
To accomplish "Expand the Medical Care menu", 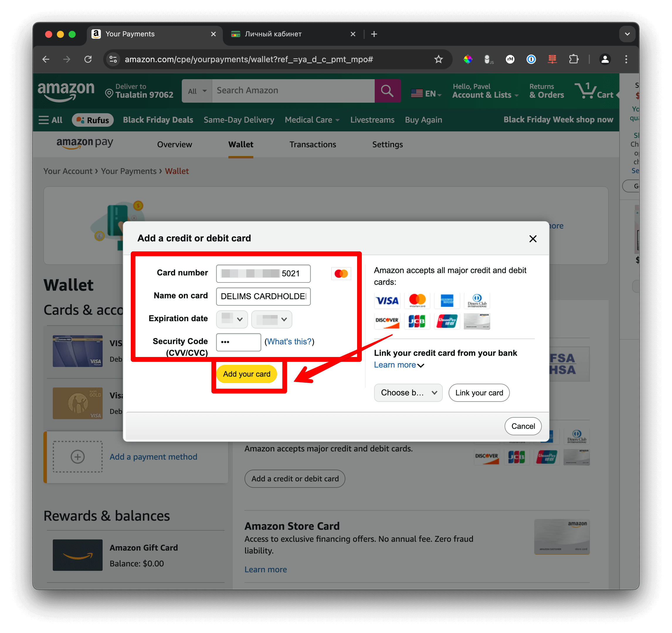I will 312,120.
